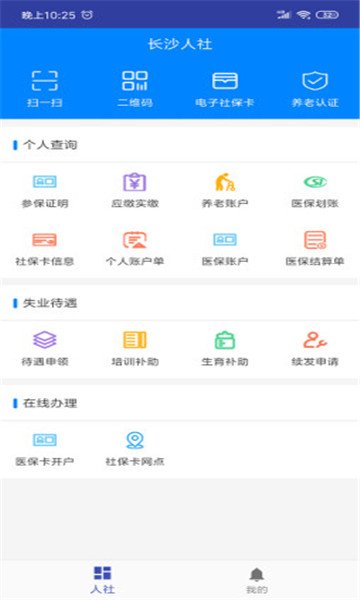Open 医保账户 blue card icon
360x600 pixels.
coord(225,240)
